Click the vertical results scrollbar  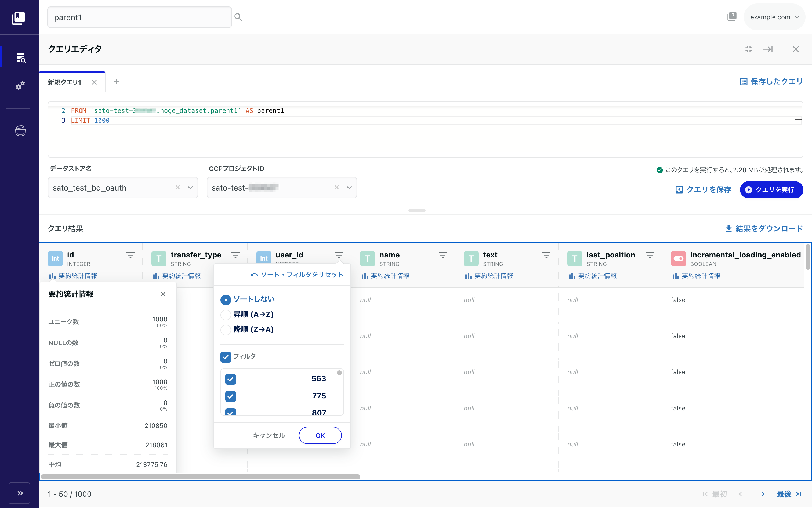pos(808,257)
